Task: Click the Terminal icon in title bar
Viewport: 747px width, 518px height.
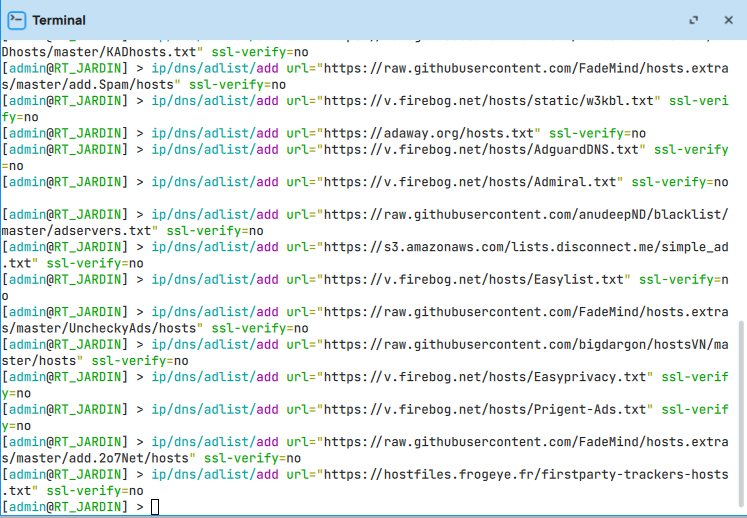Action: pyautogui.click(x=17, y=20)
